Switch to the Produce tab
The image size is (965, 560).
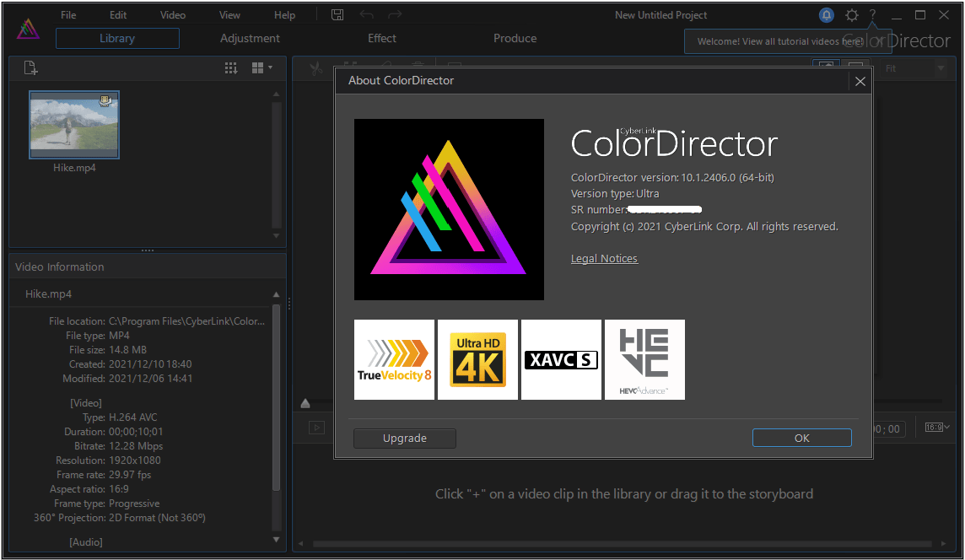pyautogui.click(x=515, y=38)
